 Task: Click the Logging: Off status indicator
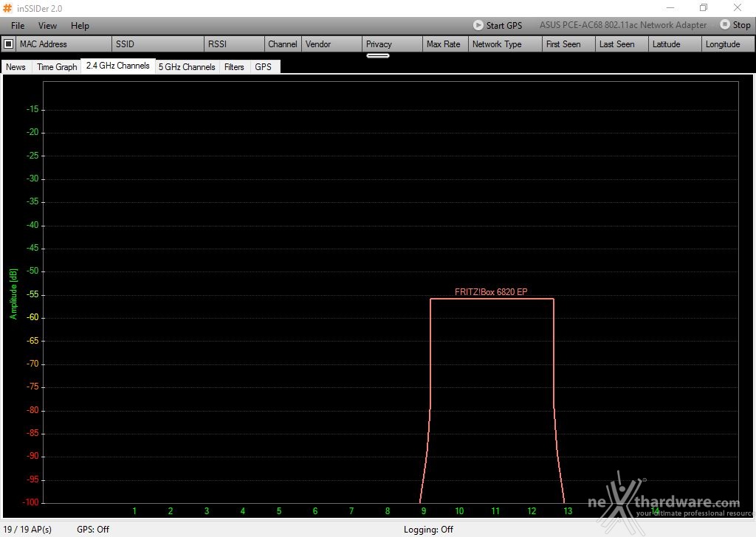coord(429,530)
